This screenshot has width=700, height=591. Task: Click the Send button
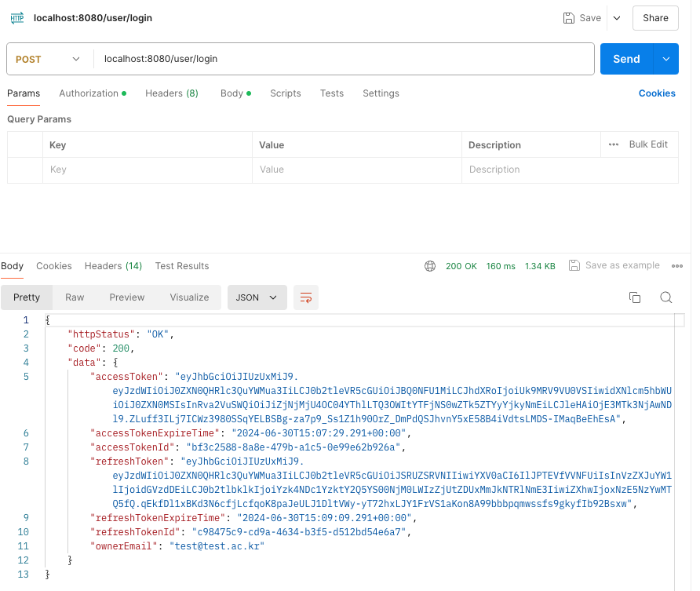(x=626, y=58)
